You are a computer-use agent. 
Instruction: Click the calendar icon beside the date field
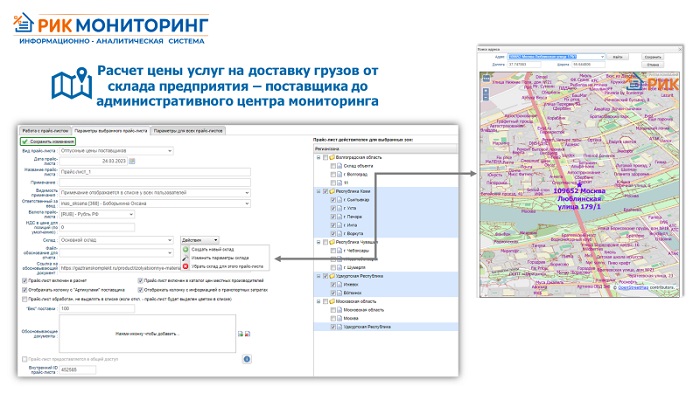(x=132, y=161)
